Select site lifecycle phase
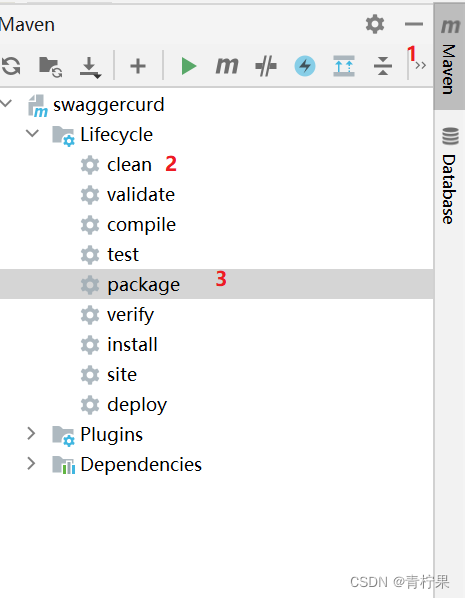Screen dimensions: 465x598 point(122,375)
